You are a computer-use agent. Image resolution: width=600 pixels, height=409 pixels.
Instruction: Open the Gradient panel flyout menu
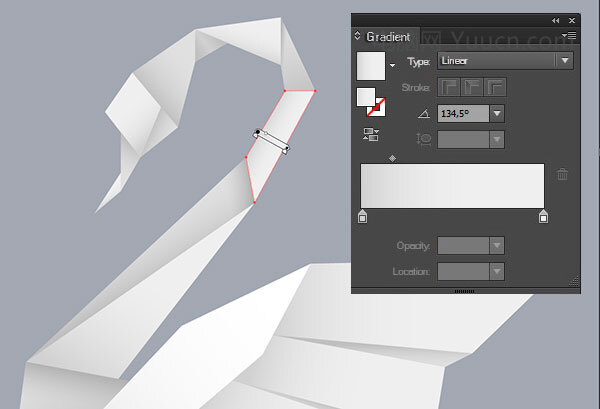(569, 36)
